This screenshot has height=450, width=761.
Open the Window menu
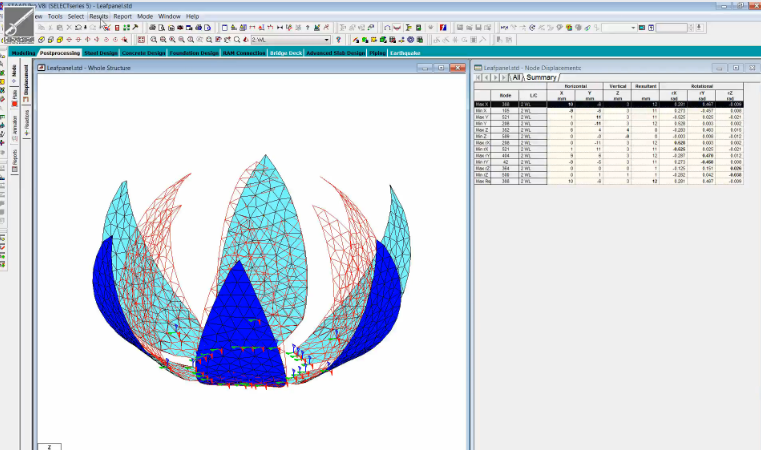(169, 16)
